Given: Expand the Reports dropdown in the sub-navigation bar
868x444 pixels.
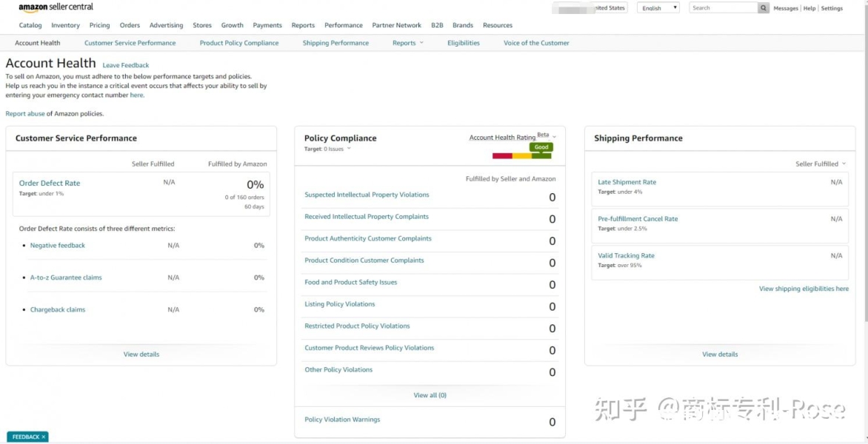Looking at the screenshot, I should click(408, 43).
